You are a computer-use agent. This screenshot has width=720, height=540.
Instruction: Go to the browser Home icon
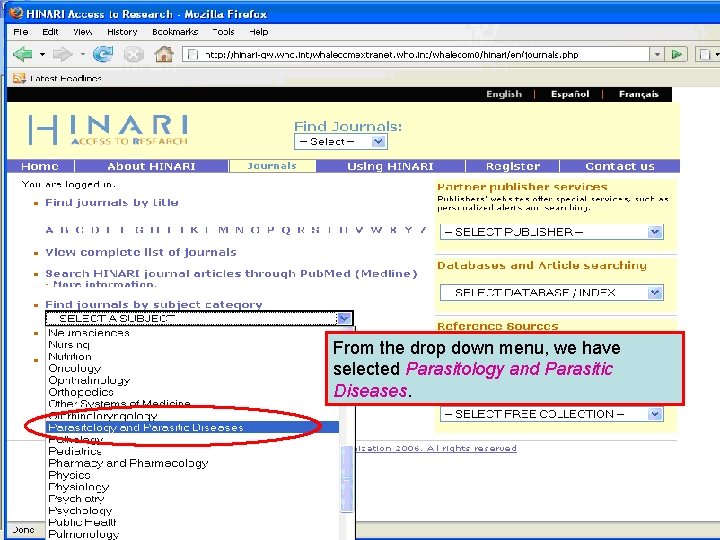(x=164, y=54)
